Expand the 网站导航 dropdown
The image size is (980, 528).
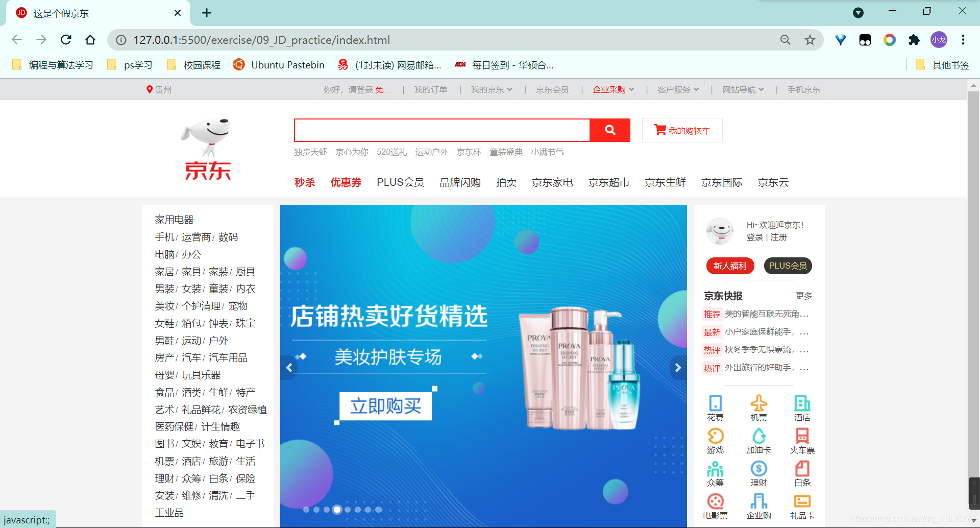(x=743, y=89)
